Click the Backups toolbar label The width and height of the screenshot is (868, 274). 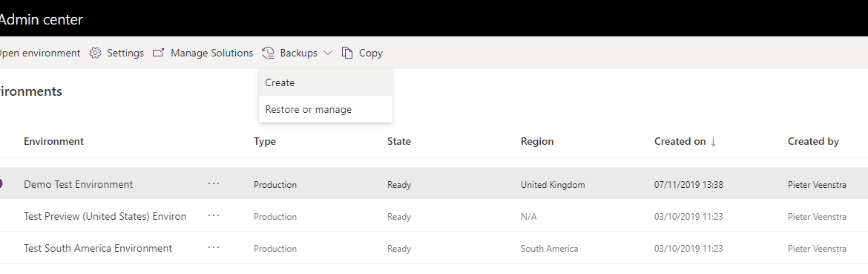click(299, 53)
